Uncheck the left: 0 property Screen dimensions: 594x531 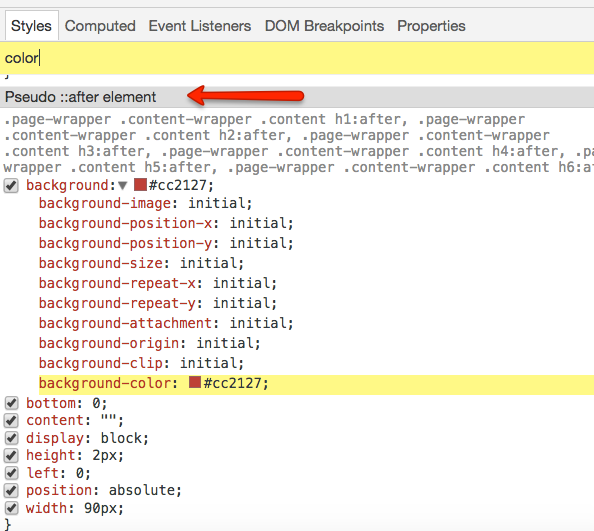[11, 473]
